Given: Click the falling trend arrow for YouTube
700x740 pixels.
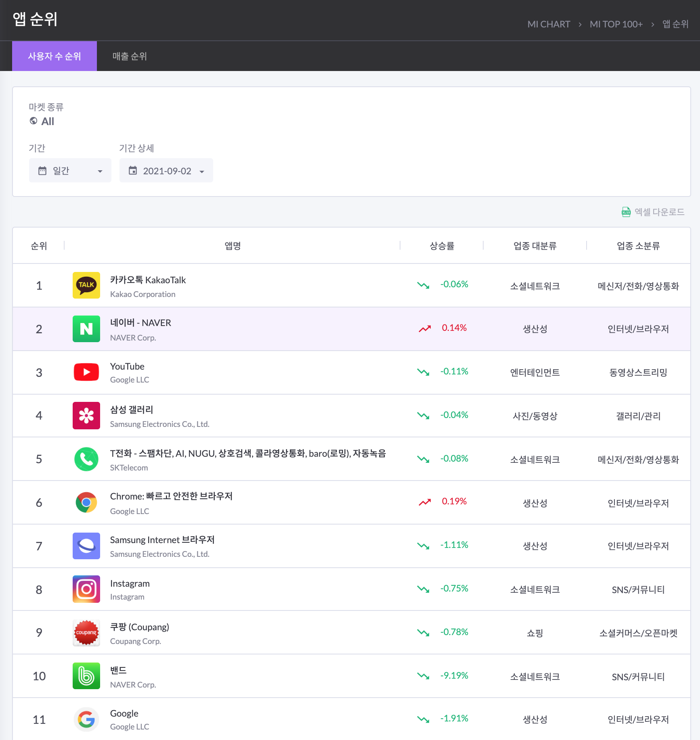Looking at the screenshot, I should (x=423, y=372).
